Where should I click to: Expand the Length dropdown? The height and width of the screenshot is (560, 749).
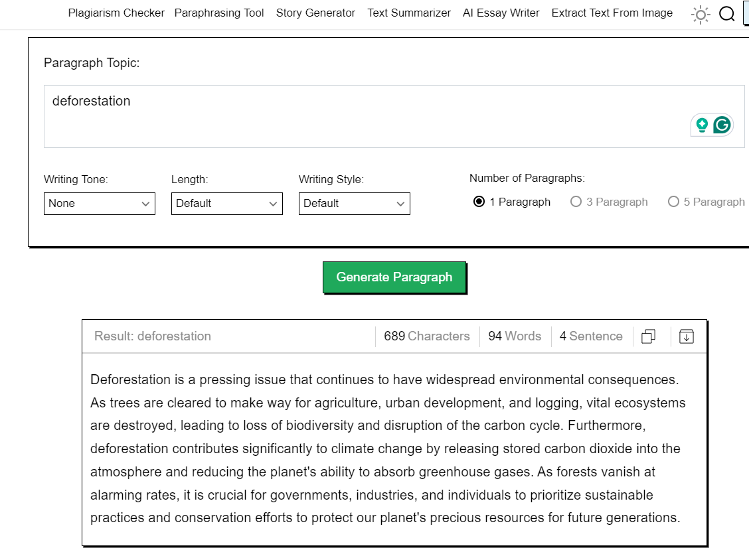pyautogui.click(x=227, y=204)
